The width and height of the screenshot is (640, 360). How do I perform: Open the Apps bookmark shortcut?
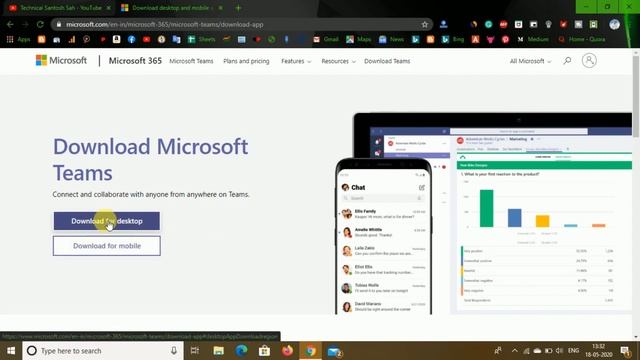19,39
